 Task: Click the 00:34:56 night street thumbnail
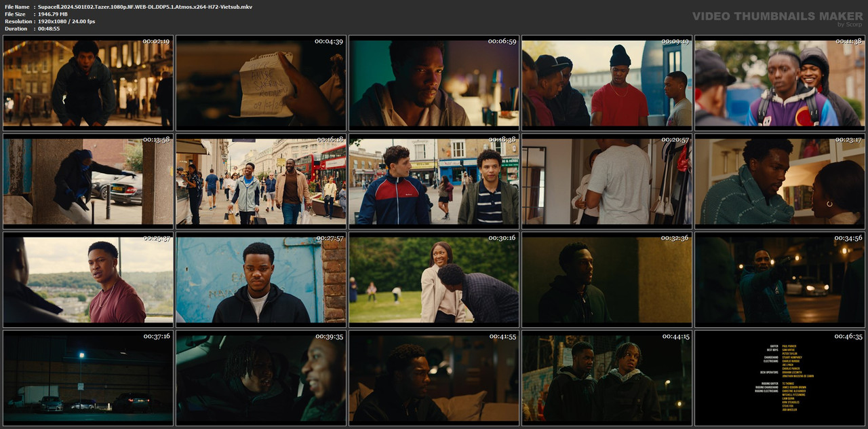click(780, 280)
